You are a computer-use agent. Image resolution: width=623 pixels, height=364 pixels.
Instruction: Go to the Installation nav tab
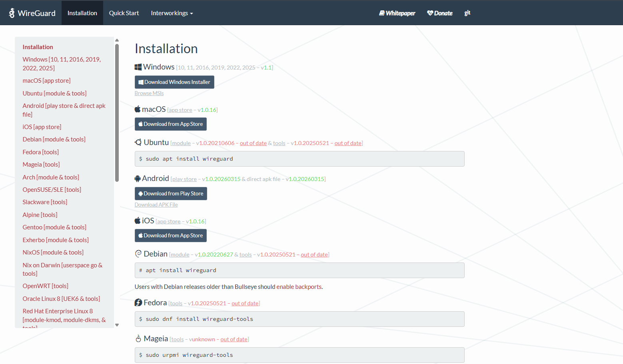coord(82,13)
